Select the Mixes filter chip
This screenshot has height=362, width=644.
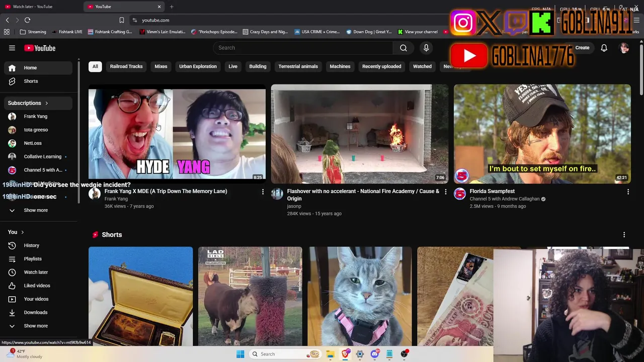coord(161,66)
